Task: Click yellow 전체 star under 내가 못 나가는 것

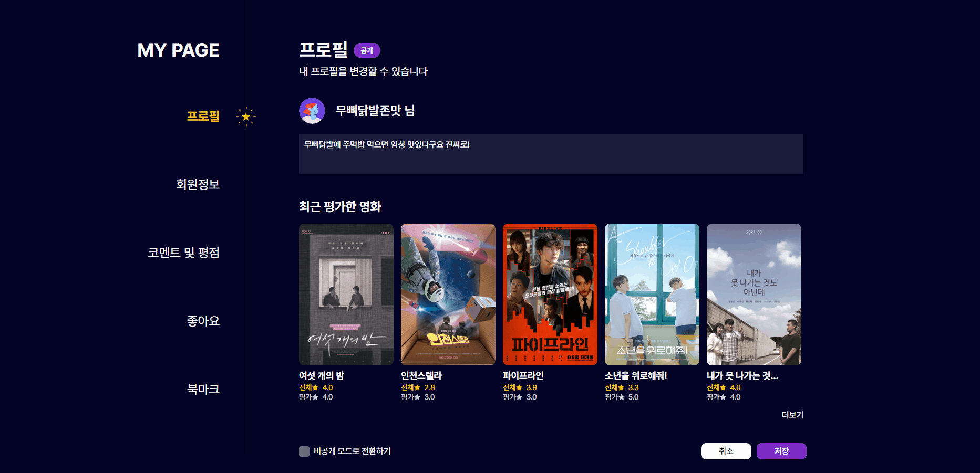Action: point(723,388)
